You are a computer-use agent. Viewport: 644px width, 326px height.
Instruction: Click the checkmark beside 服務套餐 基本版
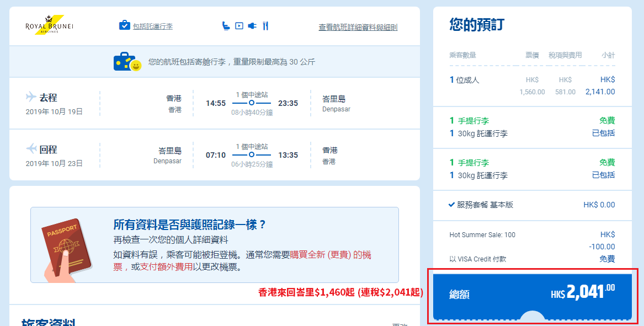[x=451, y=205]
